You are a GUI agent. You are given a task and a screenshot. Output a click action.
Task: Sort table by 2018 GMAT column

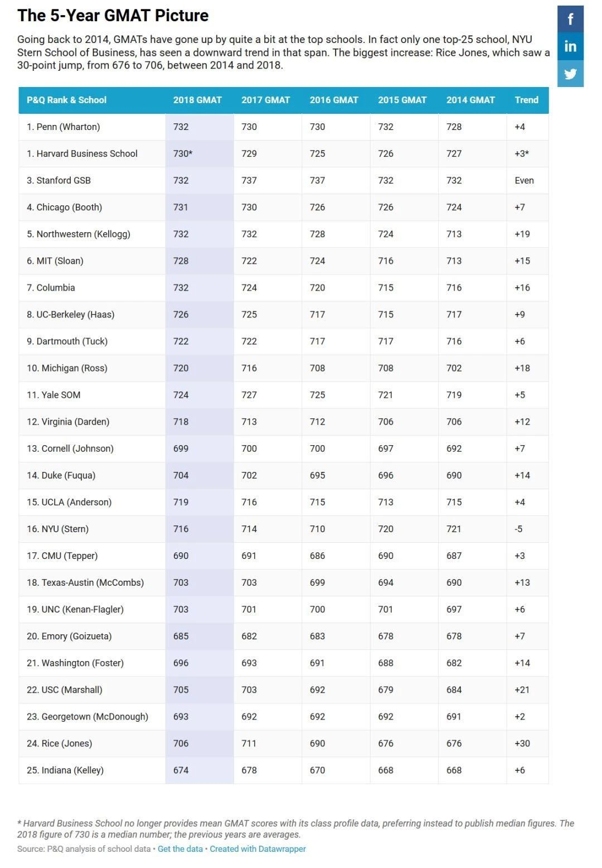pos(197,100)
